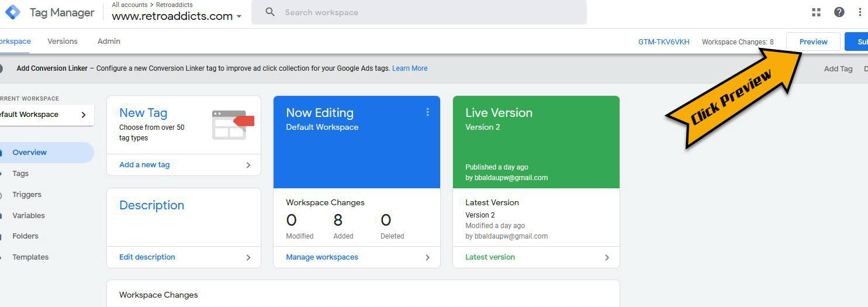Click the 0 Modified changes count
The image size is (868, 307).
pyautogui.click(x=291, y=220)
